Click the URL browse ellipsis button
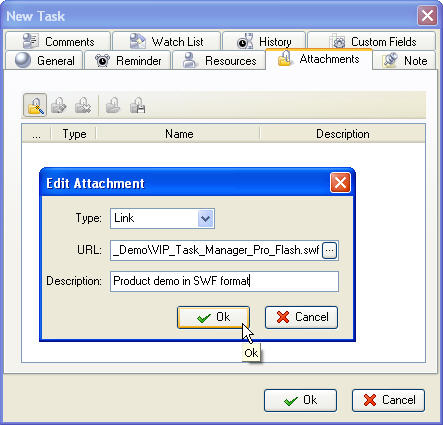The width and height of the screenshot is (443, 425). click(x=330, y=250)
